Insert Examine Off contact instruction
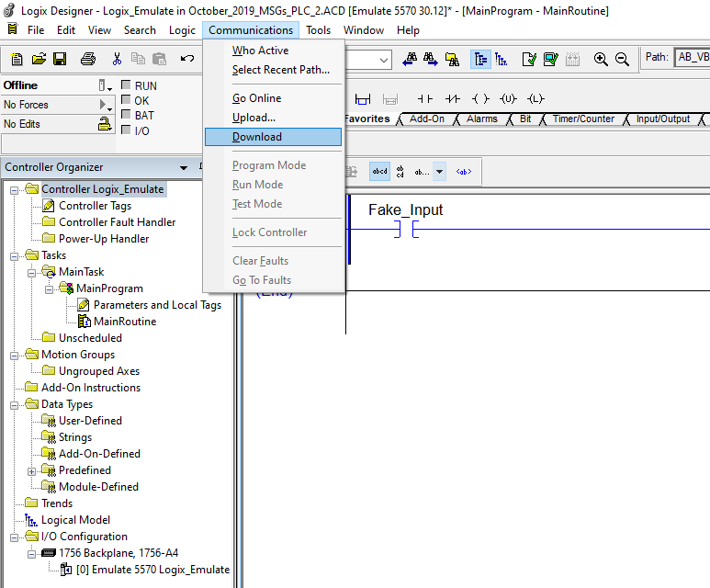The height and width of the screenshot is (588, 710). click(452, 98)
